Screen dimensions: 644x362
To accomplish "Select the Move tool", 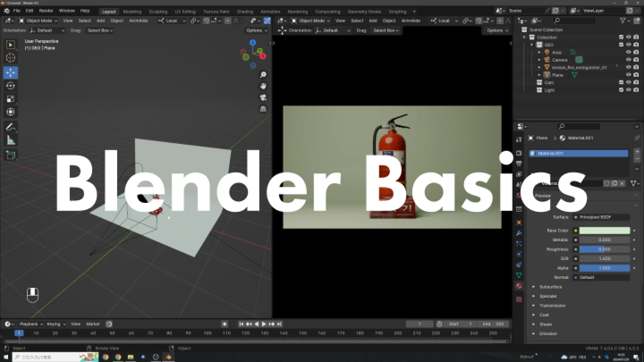I will [10, 72].
